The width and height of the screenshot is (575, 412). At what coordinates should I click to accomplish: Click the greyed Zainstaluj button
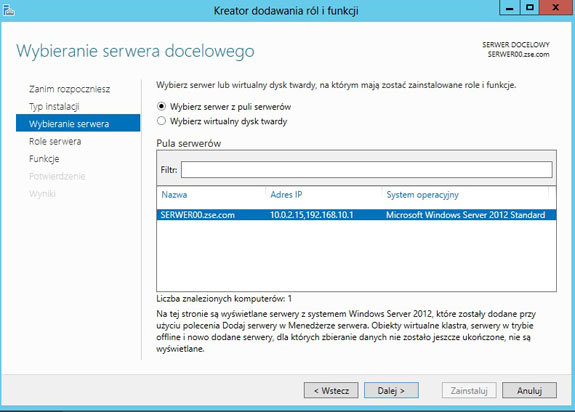tap(469, 390)
